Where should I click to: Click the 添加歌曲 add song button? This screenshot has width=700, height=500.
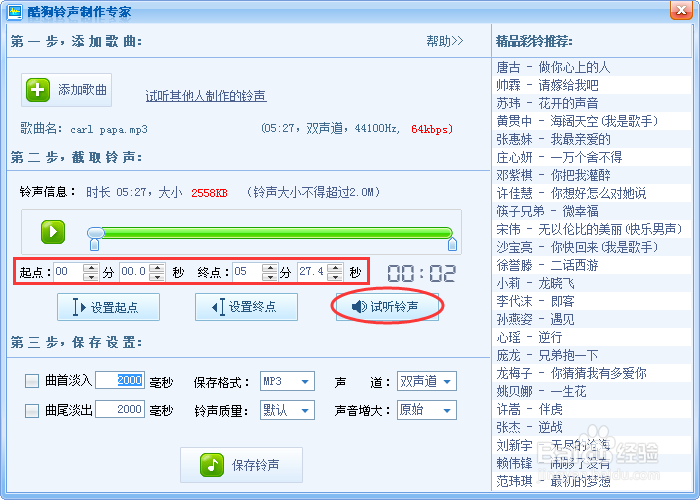(67, 90)
